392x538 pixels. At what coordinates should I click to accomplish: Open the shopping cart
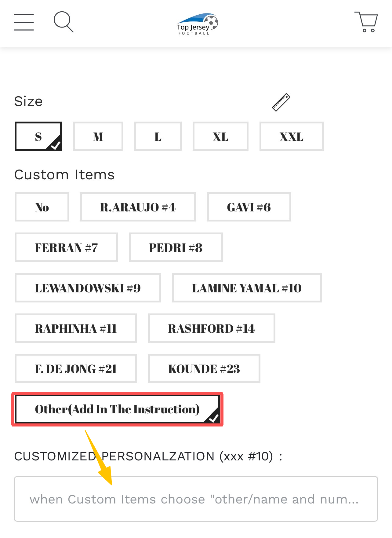[366, 22]
